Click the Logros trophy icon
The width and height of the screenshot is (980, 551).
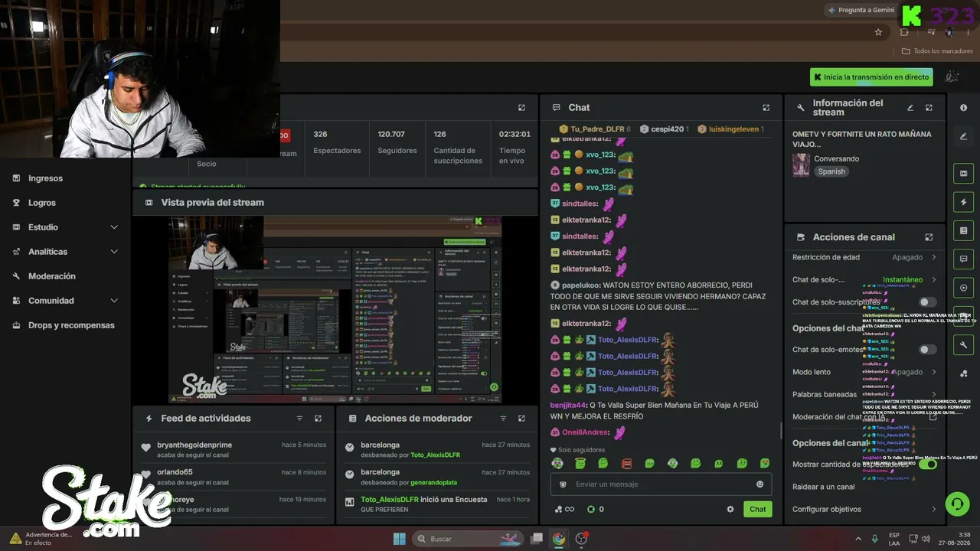click(16, 203)
